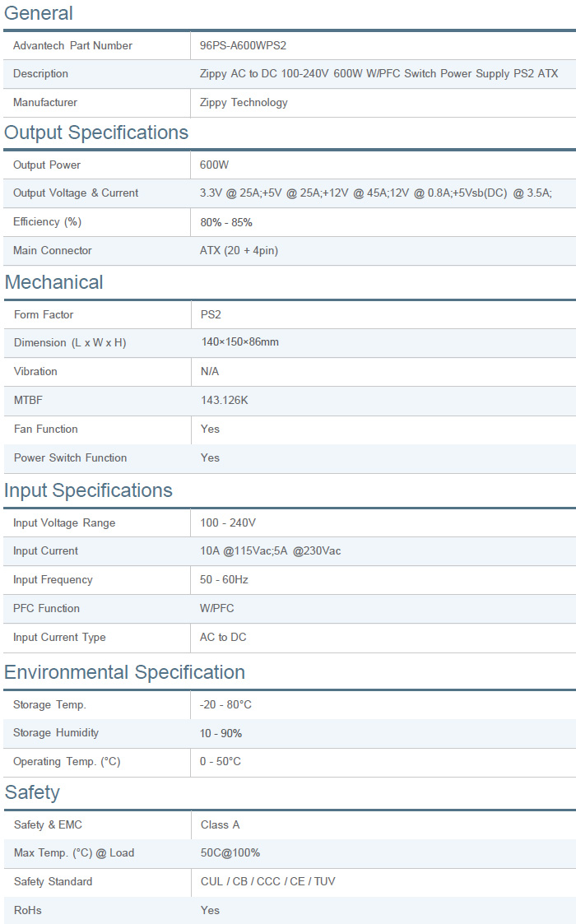
Task: Click the Output Specifications heading
Action: 96,132
